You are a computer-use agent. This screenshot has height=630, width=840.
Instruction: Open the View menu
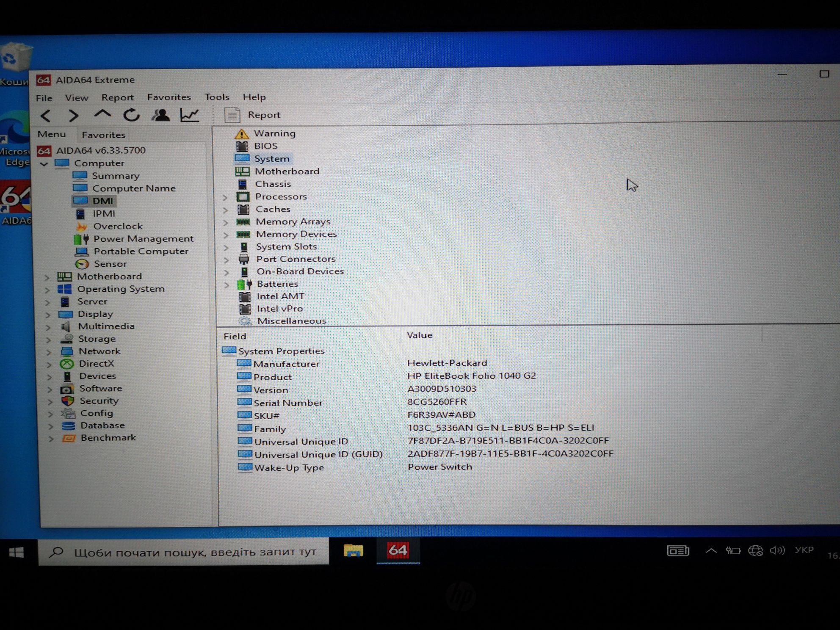(x=77, y=97)
